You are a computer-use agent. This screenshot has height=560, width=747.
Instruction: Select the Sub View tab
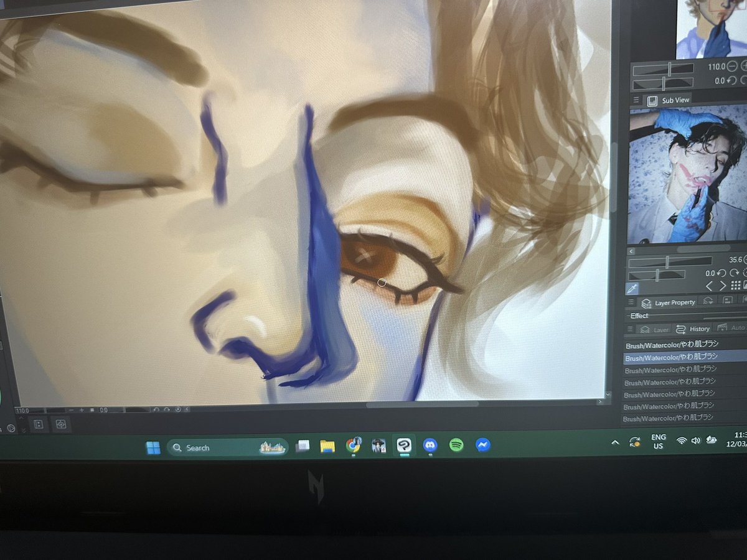(667, 100)
